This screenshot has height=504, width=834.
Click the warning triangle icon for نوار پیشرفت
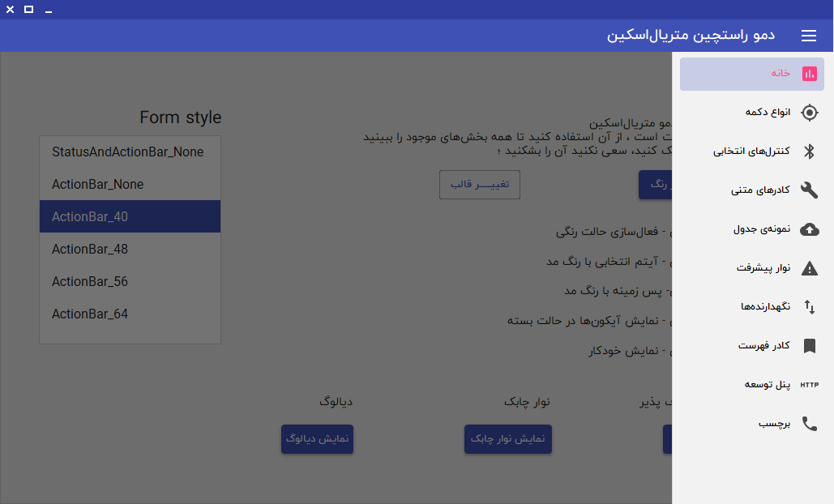[x=810, y=268]
